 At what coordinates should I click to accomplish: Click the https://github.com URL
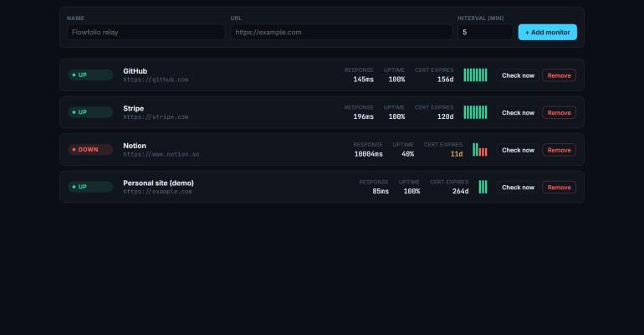156,80
